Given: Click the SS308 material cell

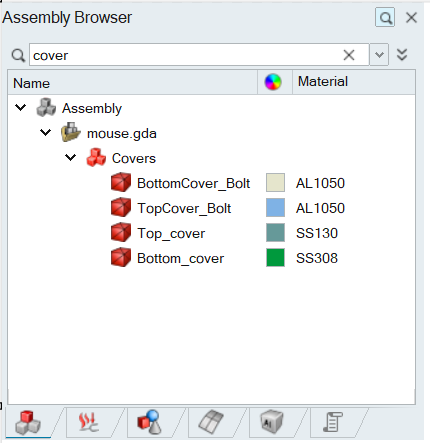Looking at the screenshot, I should pos(317,258).
